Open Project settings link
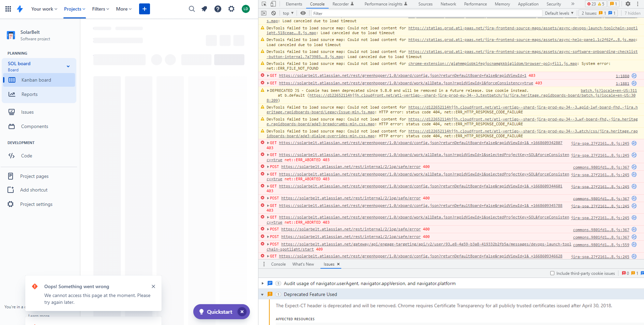Viewport: 644px width, 325px height. [36, 204]
